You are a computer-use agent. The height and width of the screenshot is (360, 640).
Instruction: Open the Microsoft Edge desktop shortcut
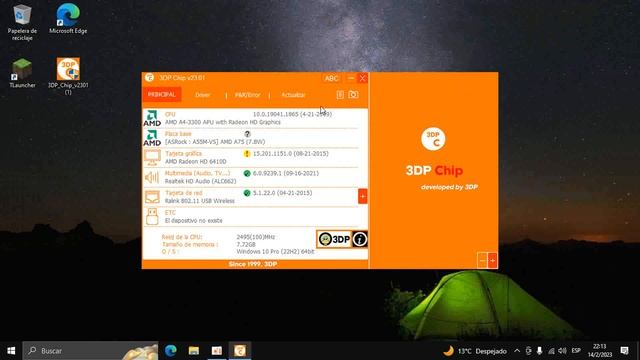tap(68, 19)
